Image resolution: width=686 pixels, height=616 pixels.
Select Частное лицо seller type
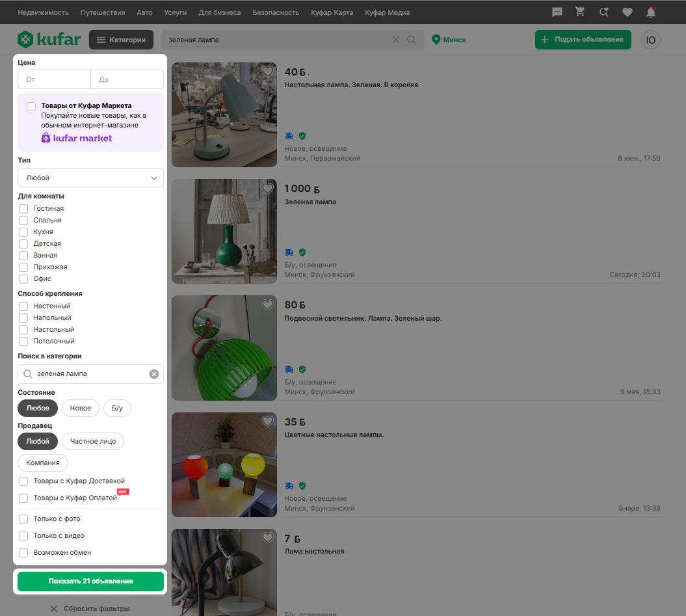pyautogui.click(x=93, y=441)
